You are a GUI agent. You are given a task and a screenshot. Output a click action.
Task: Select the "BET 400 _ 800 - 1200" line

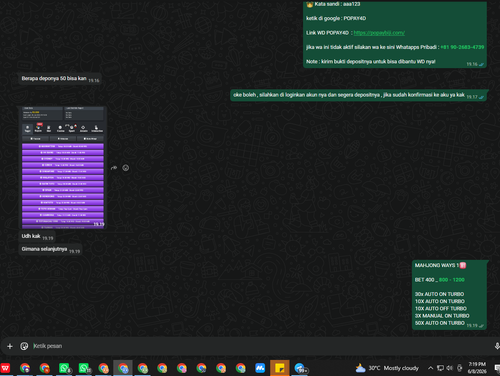pyautogui.click(x=440, y=280)
